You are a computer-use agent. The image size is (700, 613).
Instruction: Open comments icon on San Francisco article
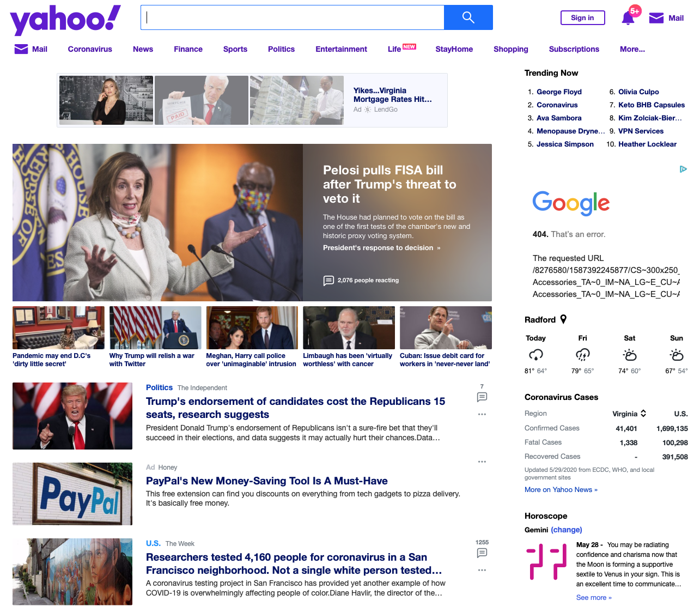coord(482,553)
